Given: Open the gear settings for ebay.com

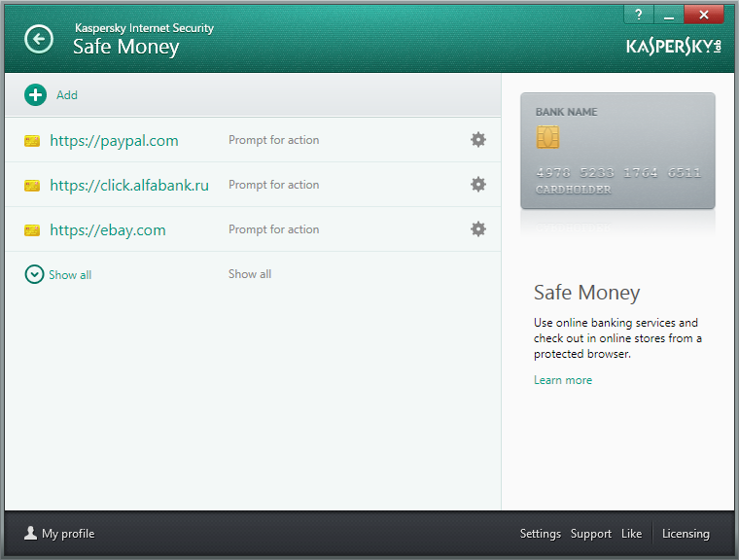Looking at the screenshot, I should [477, 229].
